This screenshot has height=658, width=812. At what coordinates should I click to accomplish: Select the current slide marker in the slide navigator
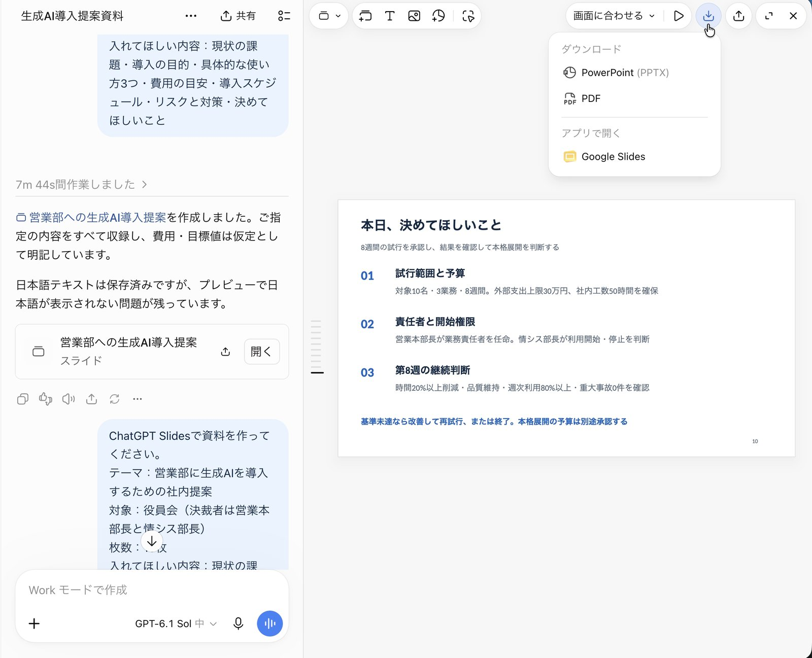(317, 373)
